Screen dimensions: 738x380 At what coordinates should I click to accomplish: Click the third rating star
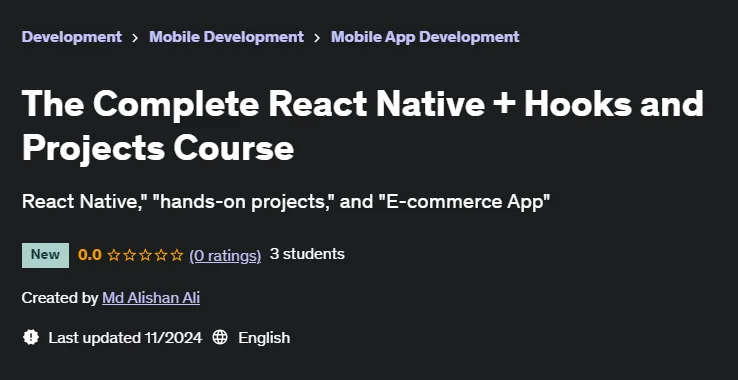pos(145,255)
